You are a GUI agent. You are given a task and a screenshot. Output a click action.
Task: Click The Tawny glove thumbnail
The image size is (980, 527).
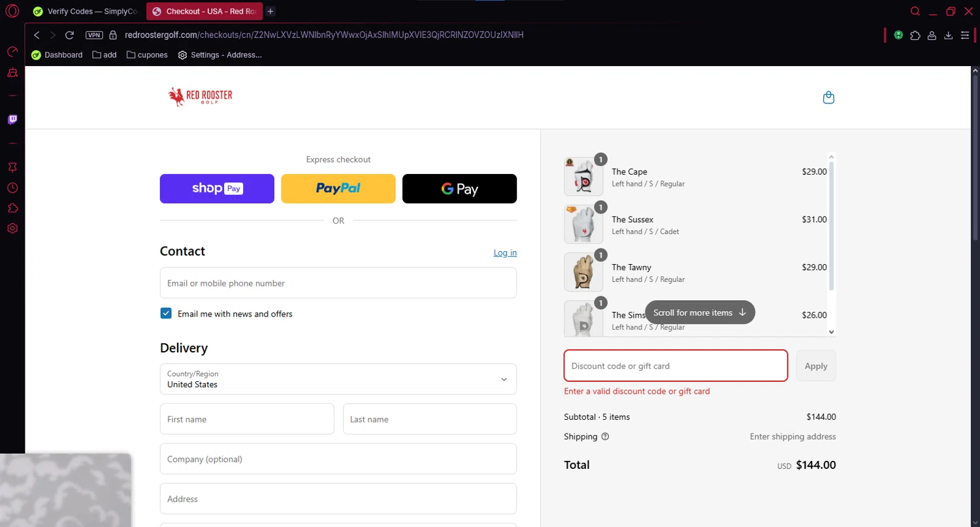click(x=583, y=272)
